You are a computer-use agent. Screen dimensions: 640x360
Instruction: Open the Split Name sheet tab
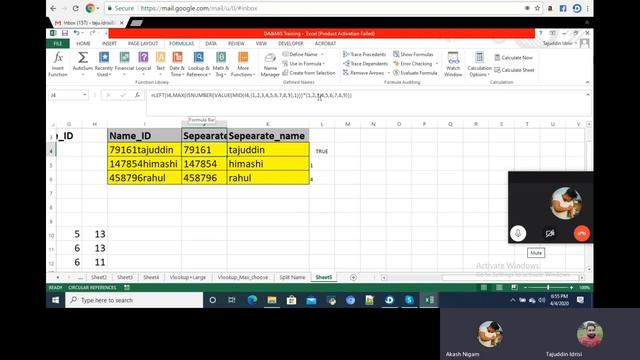(x=292, y=278)
